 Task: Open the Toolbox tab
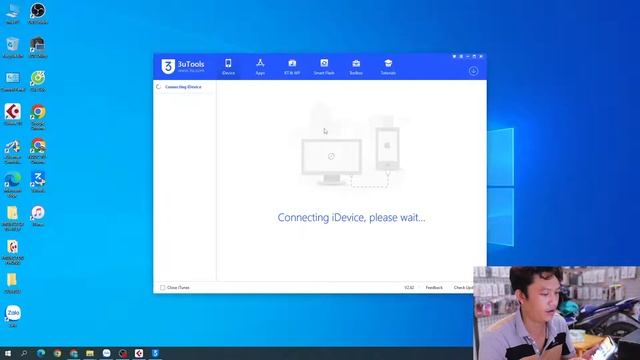point(356,67)
